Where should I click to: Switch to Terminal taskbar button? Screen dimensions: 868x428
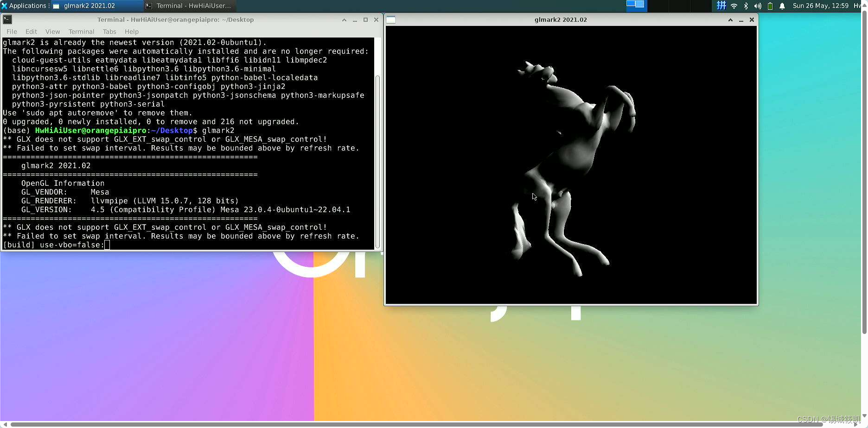[189, 6]
